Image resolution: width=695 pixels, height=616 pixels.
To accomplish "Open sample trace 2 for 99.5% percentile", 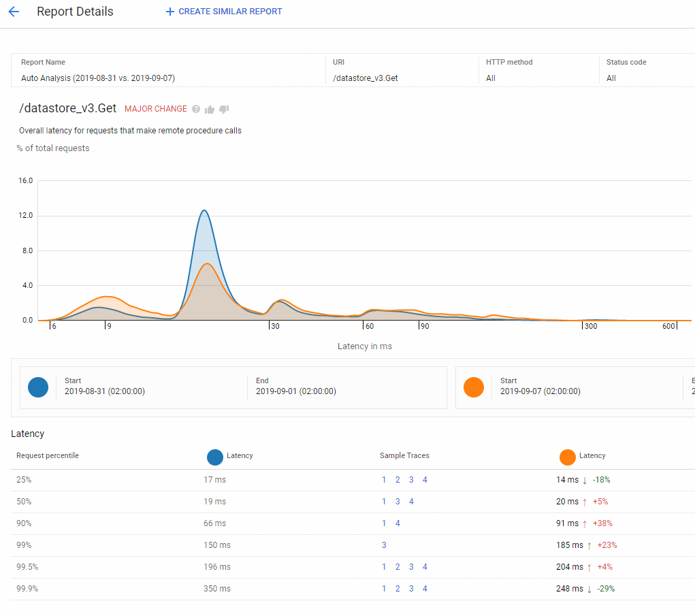I will coord(398,567).
